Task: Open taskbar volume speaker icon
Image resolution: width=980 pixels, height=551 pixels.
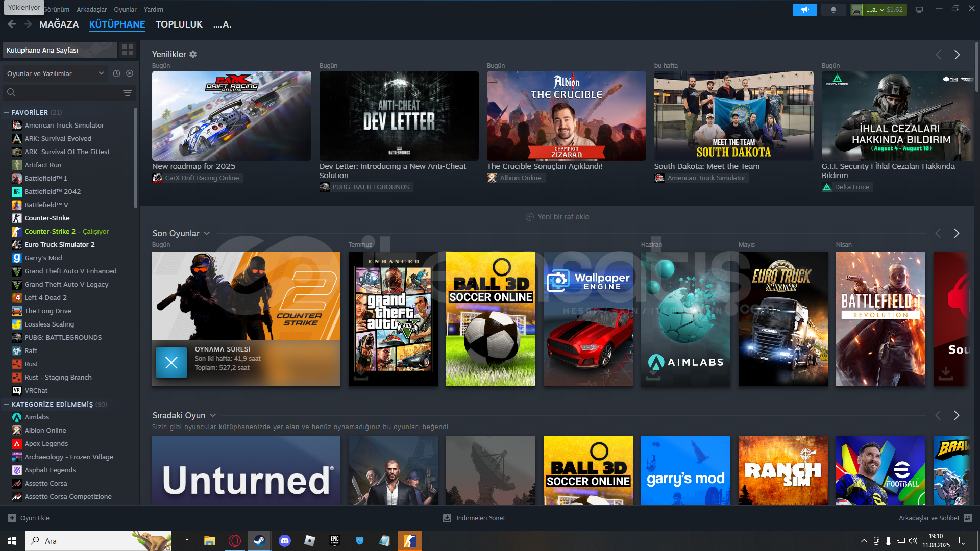Action: click(x=913, y=541)
